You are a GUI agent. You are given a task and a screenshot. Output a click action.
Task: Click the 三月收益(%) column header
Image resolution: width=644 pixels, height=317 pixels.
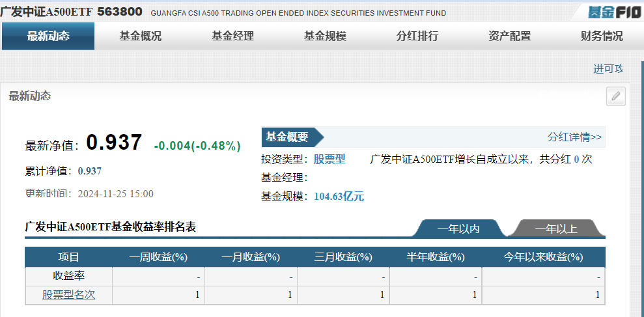pyautogui.click(x=343, y=257)
